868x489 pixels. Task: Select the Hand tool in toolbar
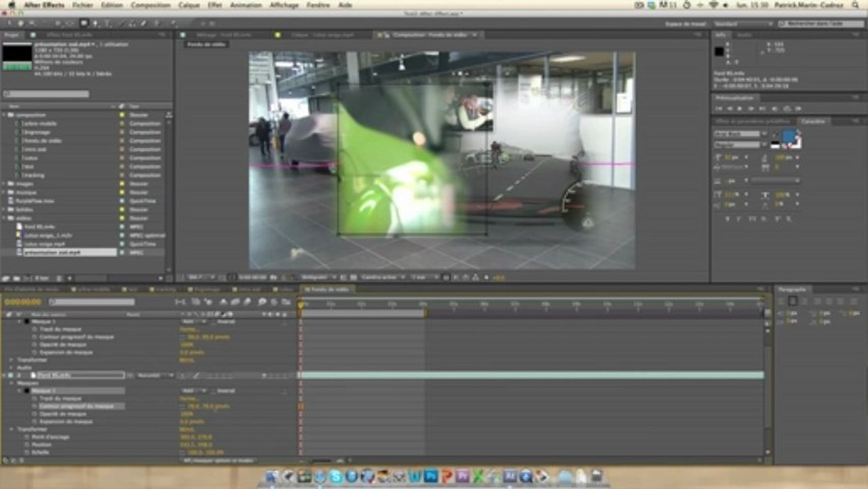(x=20, y=23)
